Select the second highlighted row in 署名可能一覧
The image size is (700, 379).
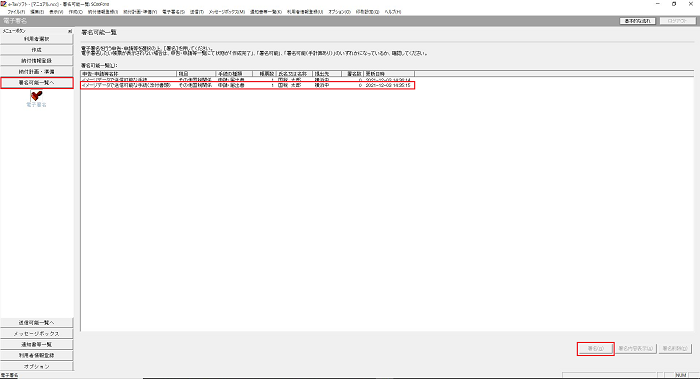click(248, 85)
